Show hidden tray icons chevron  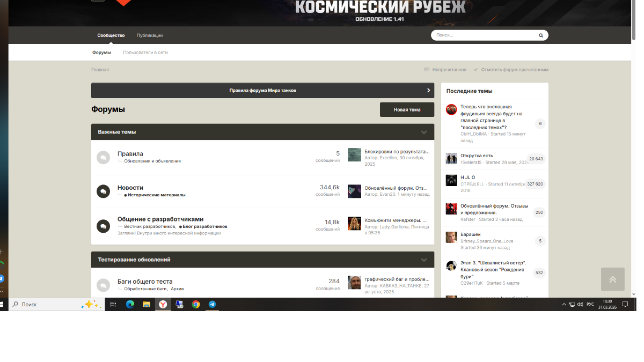(564, 304)
